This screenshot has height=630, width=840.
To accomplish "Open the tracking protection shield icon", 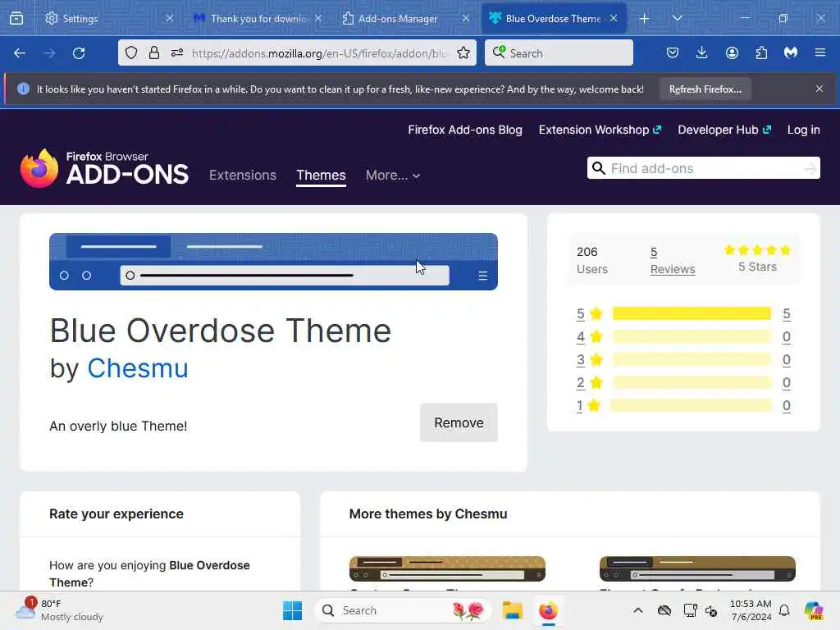I will point(131,53).
